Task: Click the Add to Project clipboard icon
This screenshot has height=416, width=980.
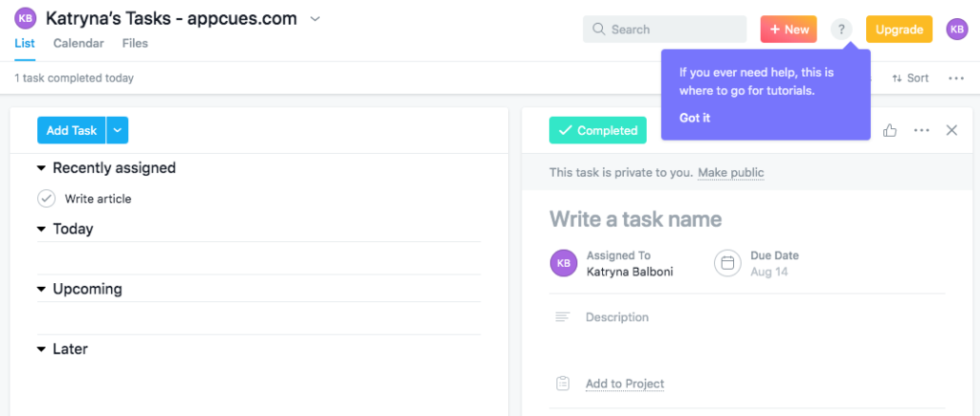Action: 564,383
